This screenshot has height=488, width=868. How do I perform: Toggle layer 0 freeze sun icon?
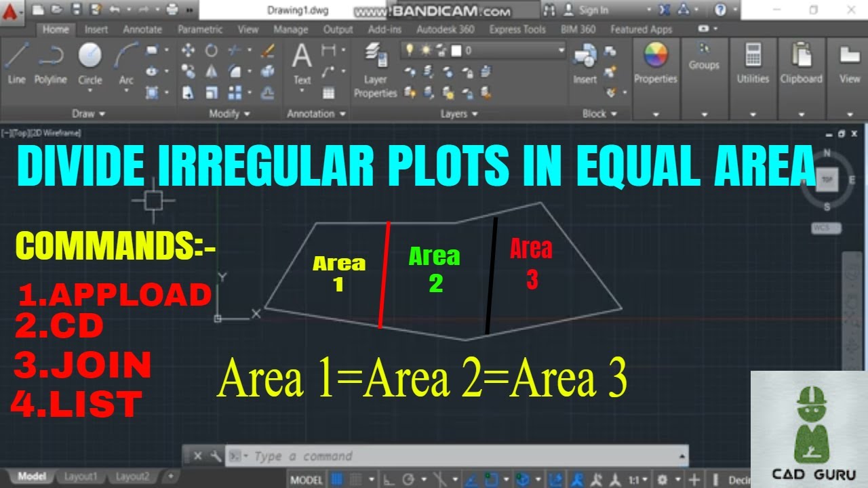tap(427, 50)
